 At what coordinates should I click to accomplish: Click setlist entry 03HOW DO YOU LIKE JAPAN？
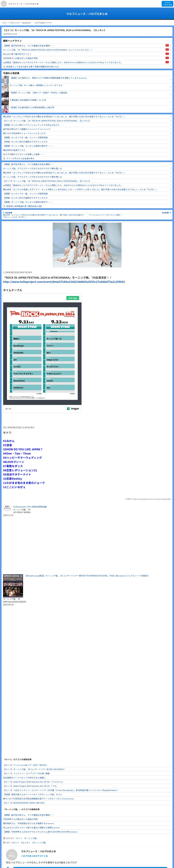tap(23, 449)
